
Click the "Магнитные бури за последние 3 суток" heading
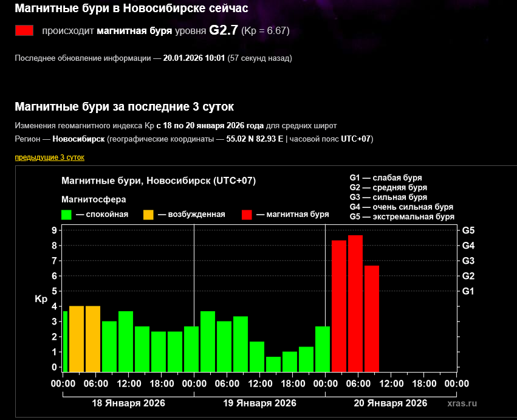coord(124,107)
